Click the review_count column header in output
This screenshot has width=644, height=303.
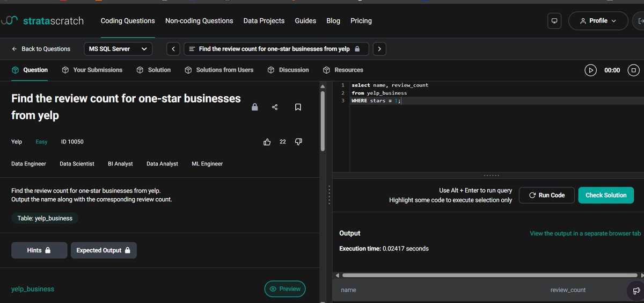pos(568,290)
